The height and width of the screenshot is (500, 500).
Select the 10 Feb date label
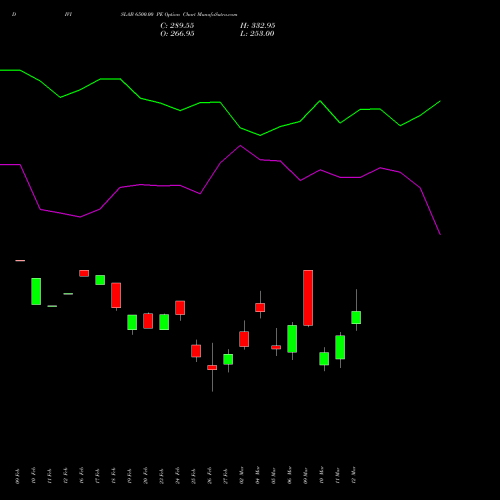coord(34,476)
